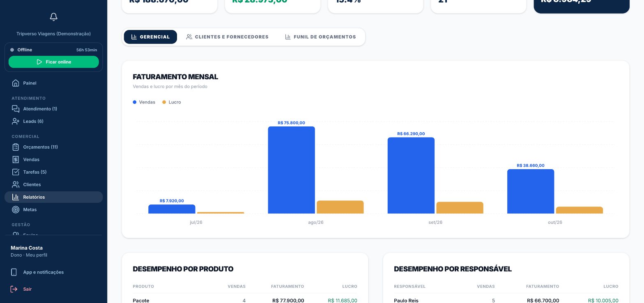Image resolution: width=644 pixels, height=303 pixels.
Task: Click the Painel home icon
Action: (x=16, y=83)
